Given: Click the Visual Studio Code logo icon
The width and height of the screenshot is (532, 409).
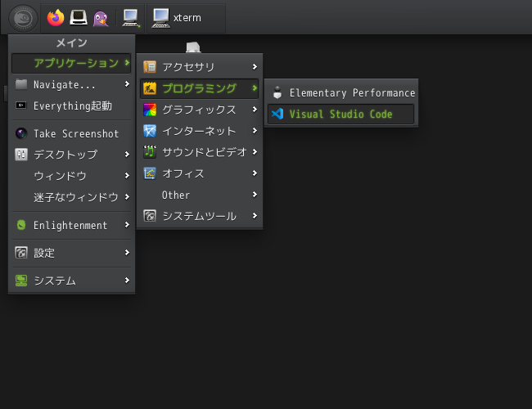Looking at the screenshot, I should click(x=277, y=114).
